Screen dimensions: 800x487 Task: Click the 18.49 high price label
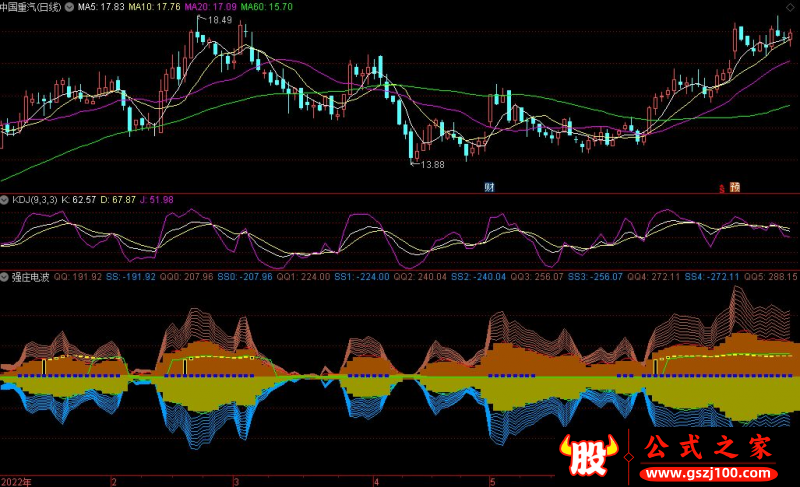pyautogui.click(x=220, y=20)
